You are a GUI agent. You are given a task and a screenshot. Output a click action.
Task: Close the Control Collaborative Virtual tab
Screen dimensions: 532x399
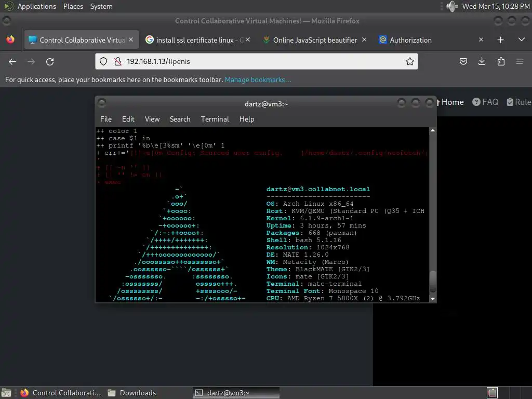(131, 39)
